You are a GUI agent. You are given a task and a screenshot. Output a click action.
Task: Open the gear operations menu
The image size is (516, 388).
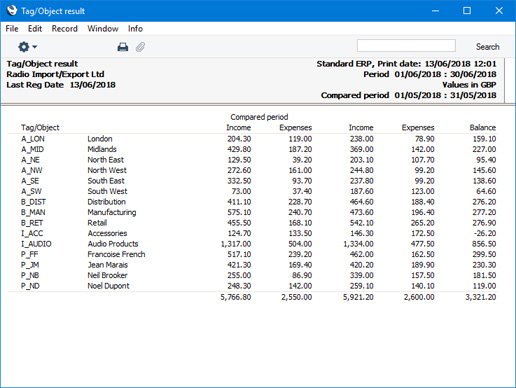pos(27,47)
